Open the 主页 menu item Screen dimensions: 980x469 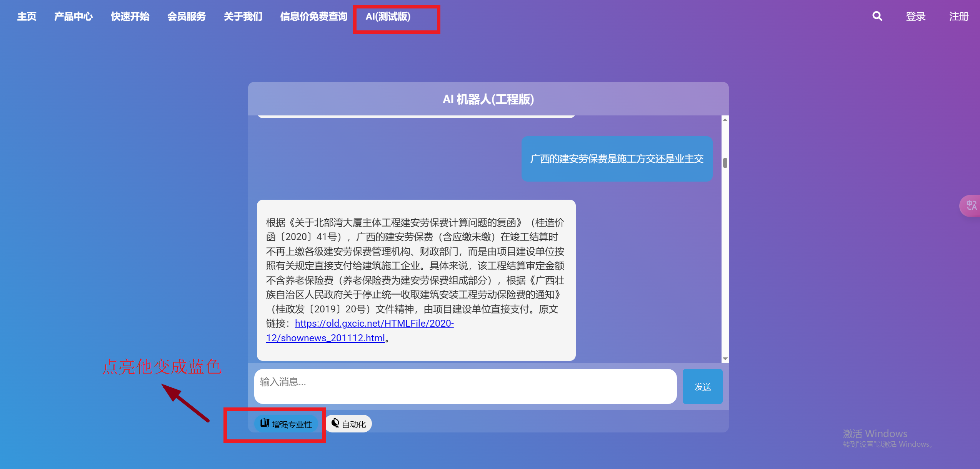27,17
